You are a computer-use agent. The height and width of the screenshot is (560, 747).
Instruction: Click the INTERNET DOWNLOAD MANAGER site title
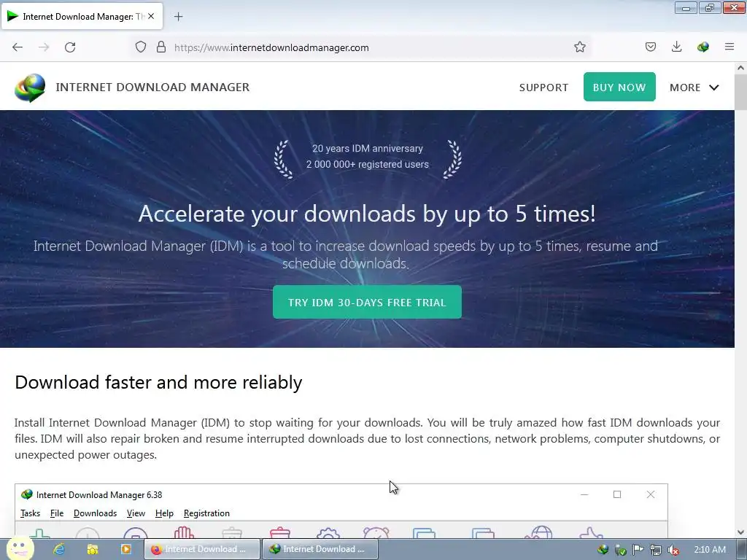(152, 87)
